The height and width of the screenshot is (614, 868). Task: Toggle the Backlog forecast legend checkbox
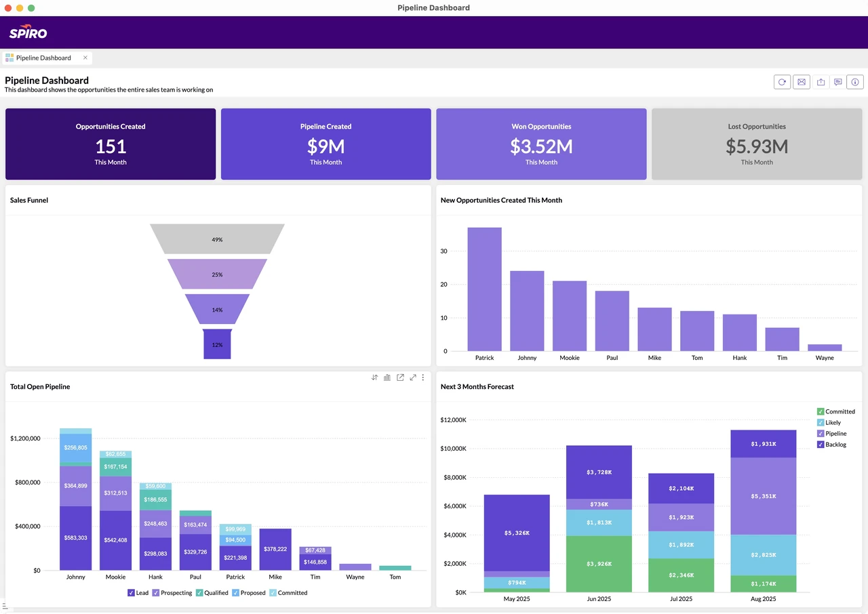coord(821,445)
